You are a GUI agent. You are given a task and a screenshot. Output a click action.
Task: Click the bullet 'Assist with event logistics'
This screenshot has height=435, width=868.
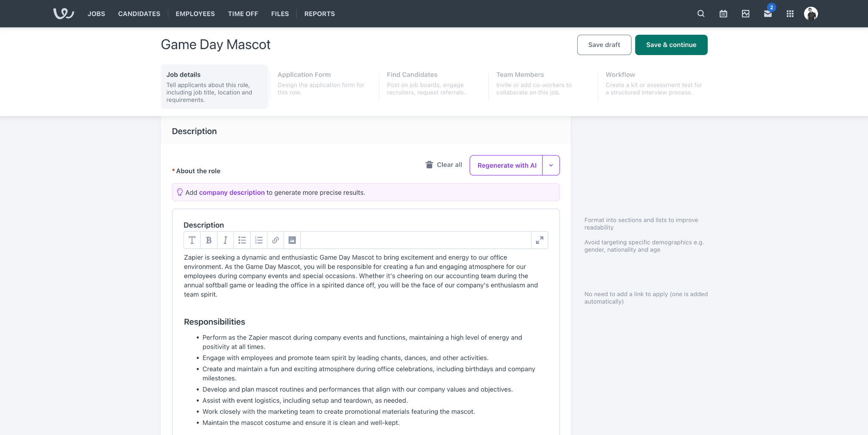point(305,400)
